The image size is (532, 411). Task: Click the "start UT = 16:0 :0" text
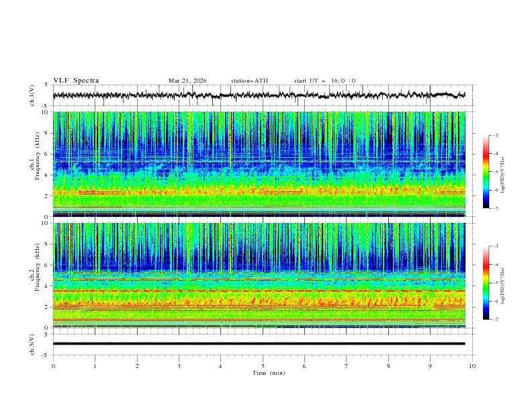(x=324, y=81)
